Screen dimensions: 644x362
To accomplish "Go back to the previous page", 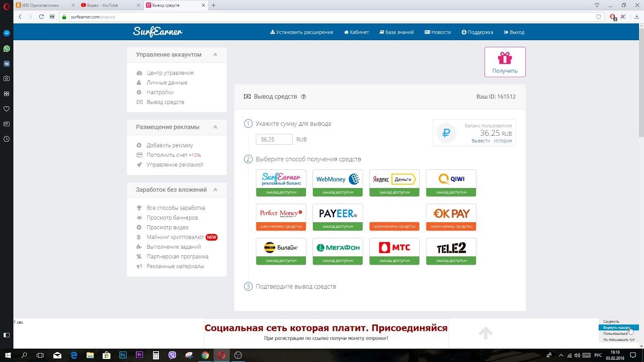I will tap(20, 17).
